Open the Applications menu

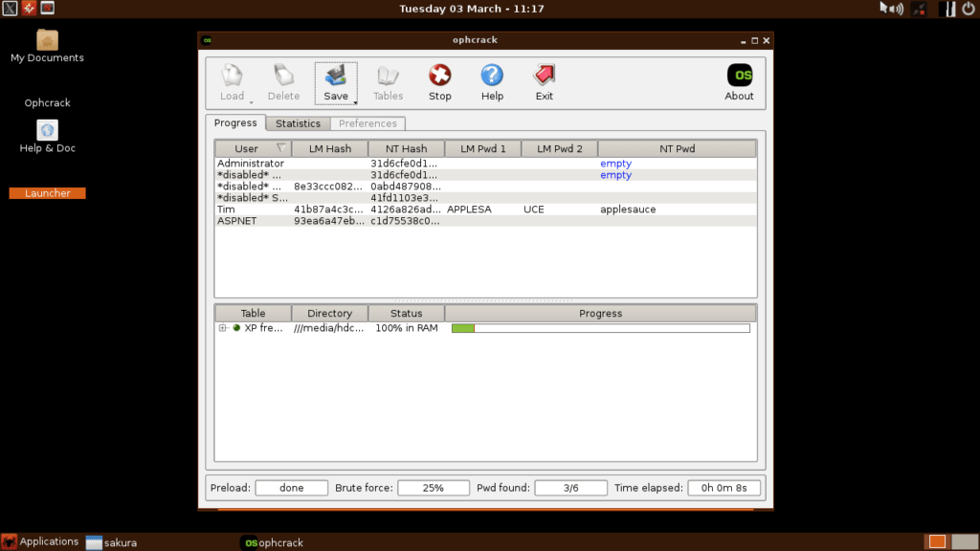coord(40,541)
